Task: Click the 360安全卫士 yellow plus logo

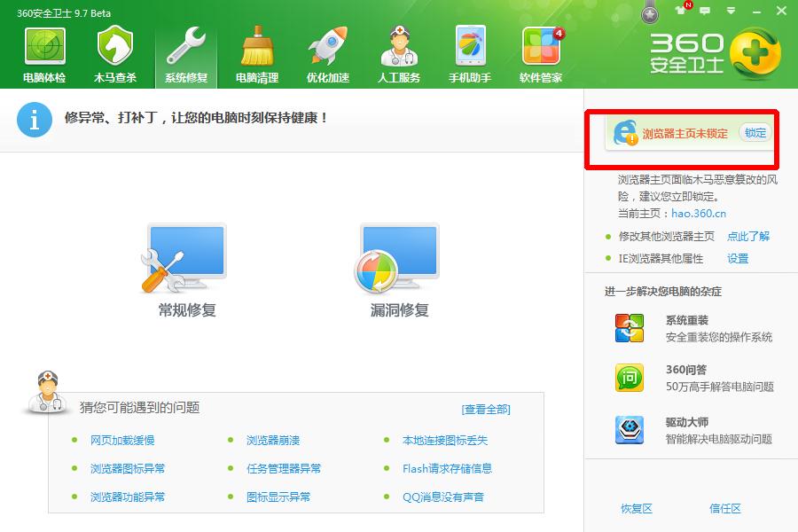Action: click(755, 53)
